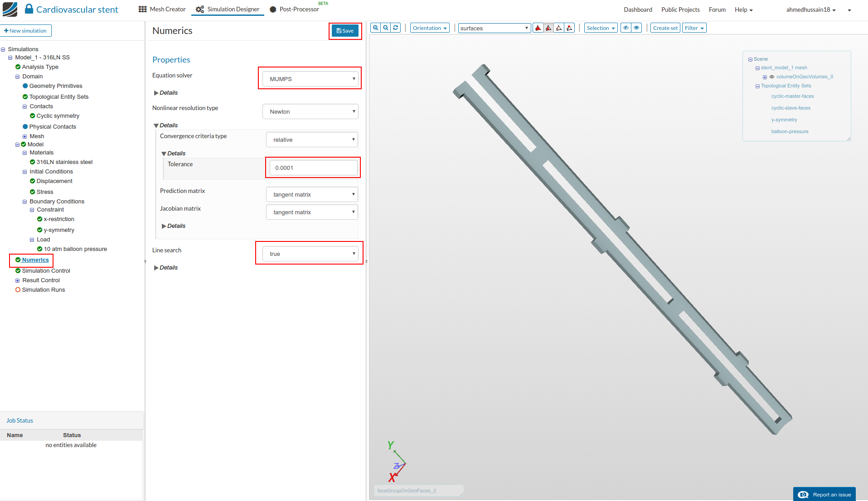Screen dimensions: 868x501
Task: Expand the Mesh tree node
Action: [x=25, y=137]
